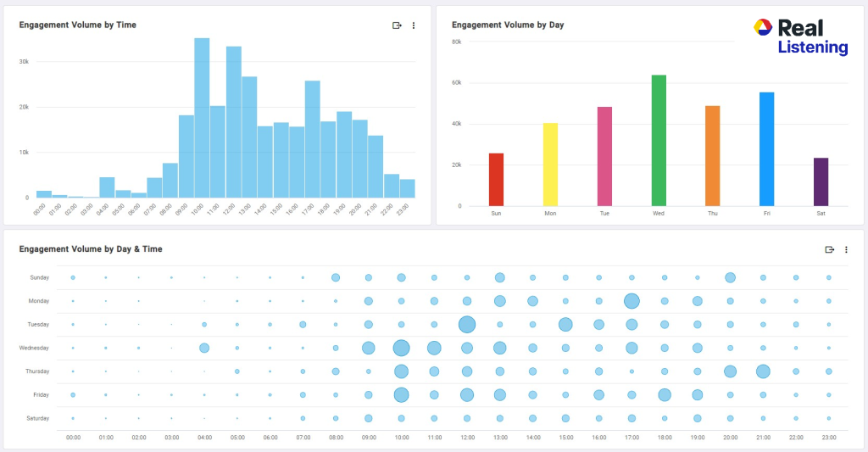Click the 12:00 bar in time histogram
The image size is (868, 452).
pos(234,122)
